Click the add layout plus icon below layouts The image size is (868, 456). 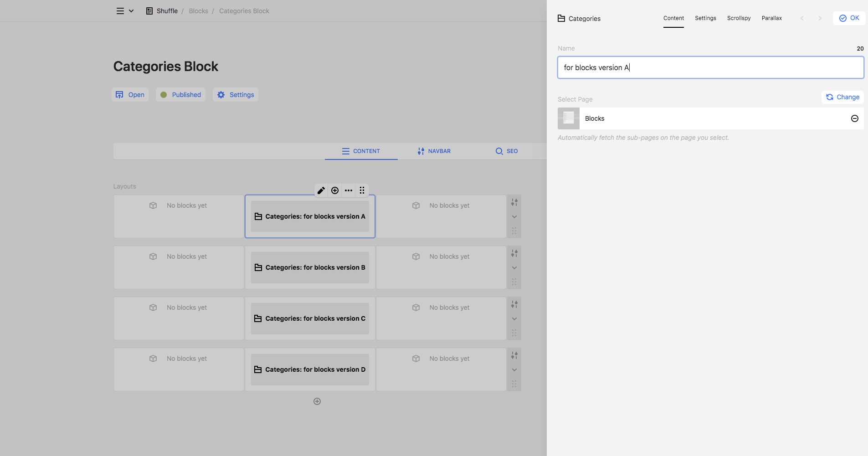[x=317, y=401]
